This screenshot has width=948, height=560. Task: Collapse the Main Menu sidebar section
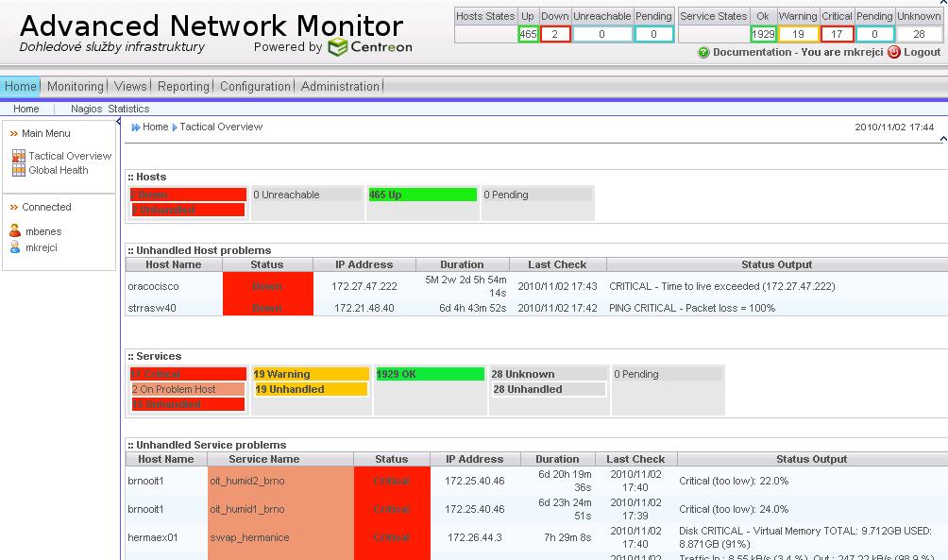[14, 134]
